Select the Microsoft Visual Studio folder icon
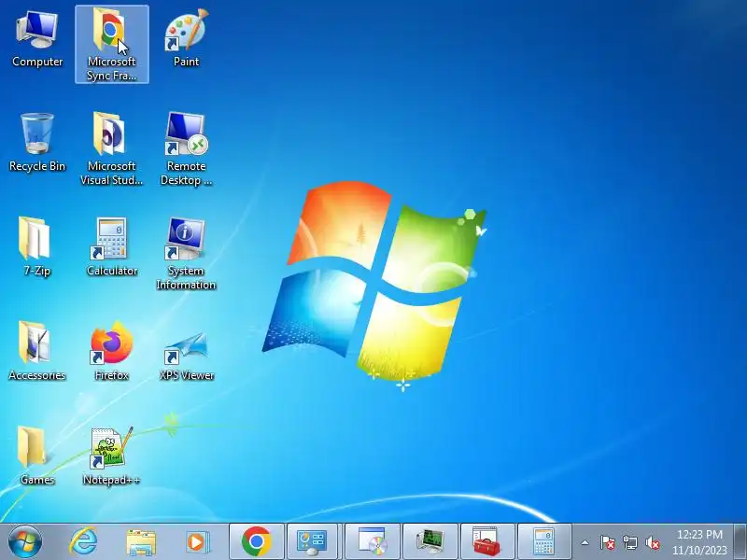 [x=112, y=148]
